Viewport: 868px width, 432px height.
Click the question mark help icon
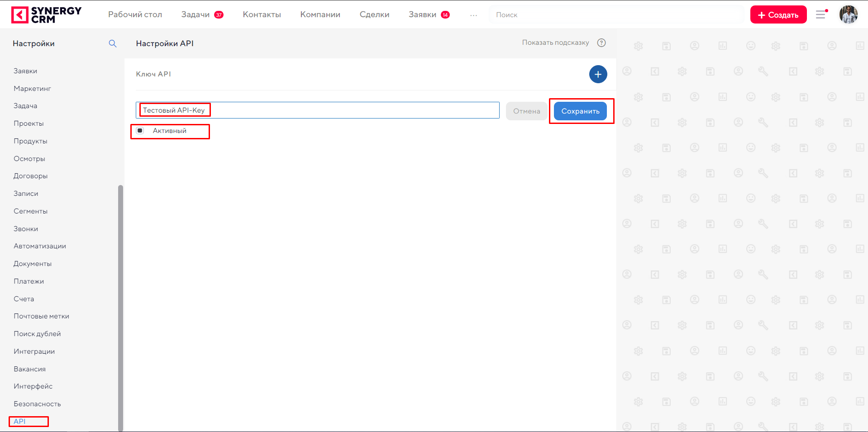601,43
